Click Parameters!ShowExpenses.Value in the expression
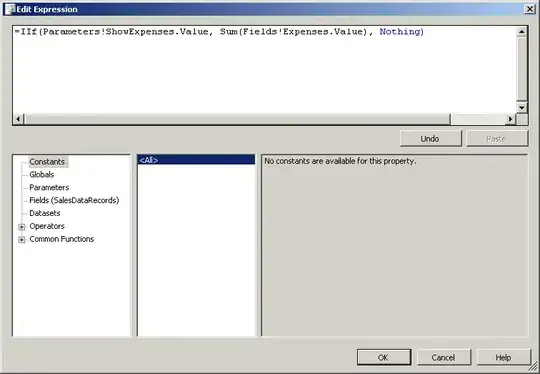Screen dimensions: 540x374 point(126,32)
